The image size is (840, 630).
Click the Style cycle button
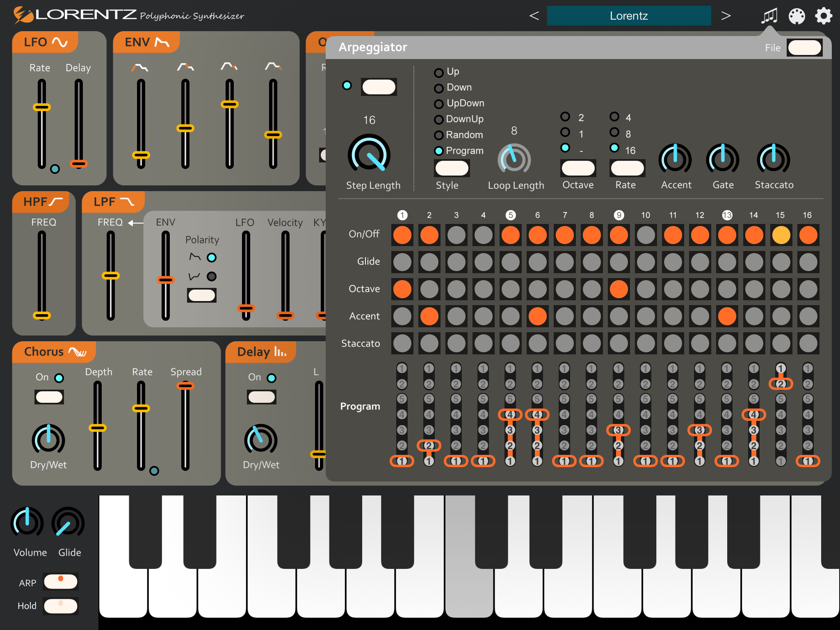(452, 168)
